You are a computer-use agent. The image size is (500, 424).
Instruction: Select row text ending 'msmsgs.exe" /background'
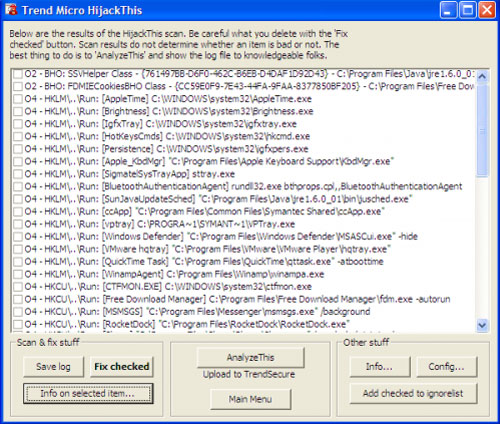[x=197, y=312]
